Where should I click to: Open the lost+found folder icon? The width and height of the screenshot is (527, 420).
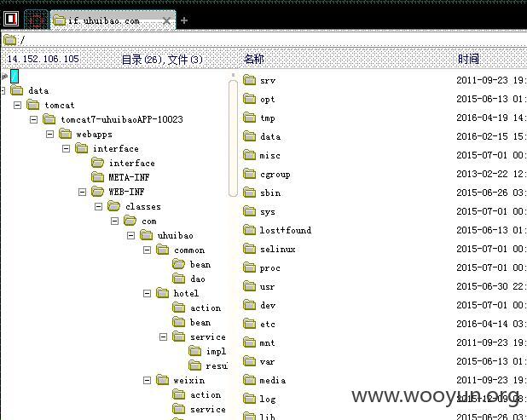pyautogui.click(x=249, y=230)
